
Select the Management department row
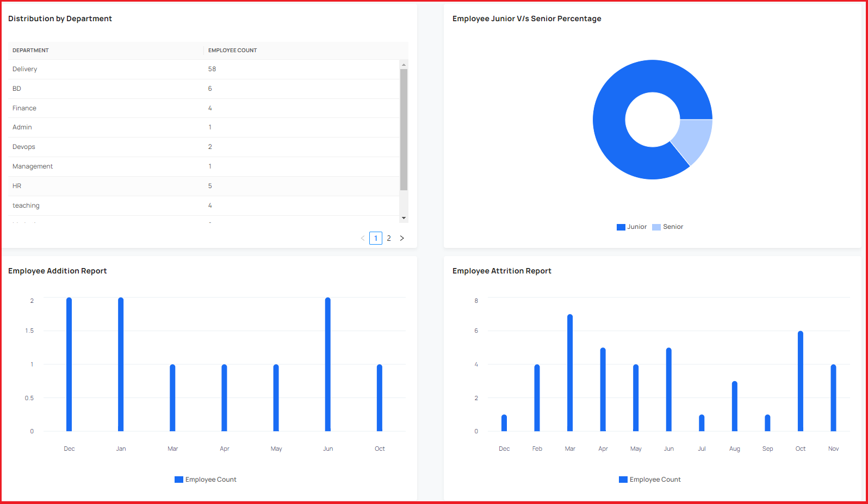(x=204, y=166)
